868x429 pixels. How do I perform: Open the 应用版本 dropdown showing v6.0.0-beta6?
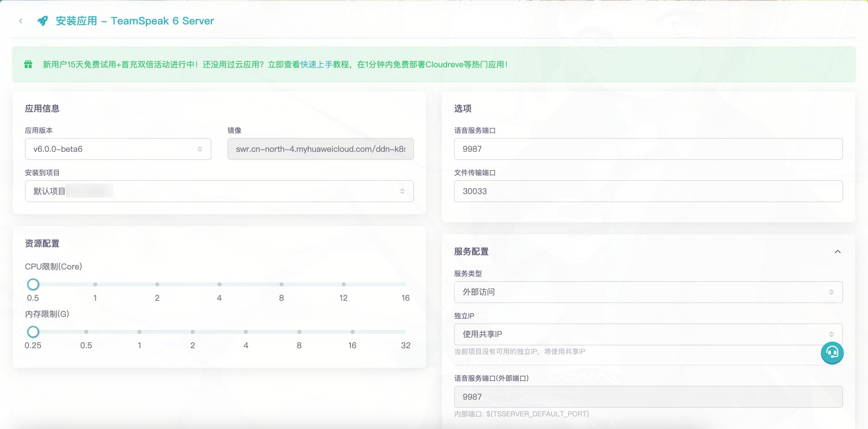point(118,149)
